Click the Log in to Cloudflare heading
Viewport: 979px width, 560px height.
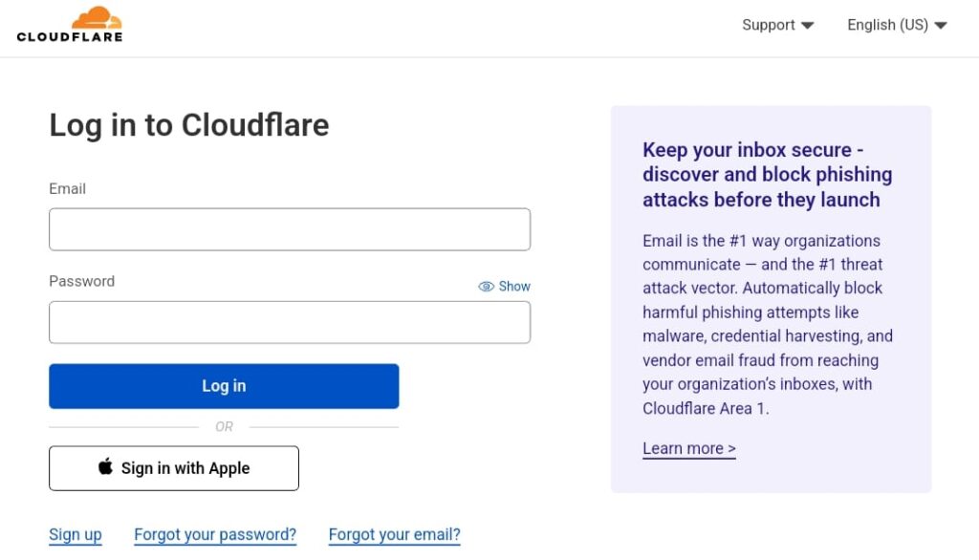[188, 125]
